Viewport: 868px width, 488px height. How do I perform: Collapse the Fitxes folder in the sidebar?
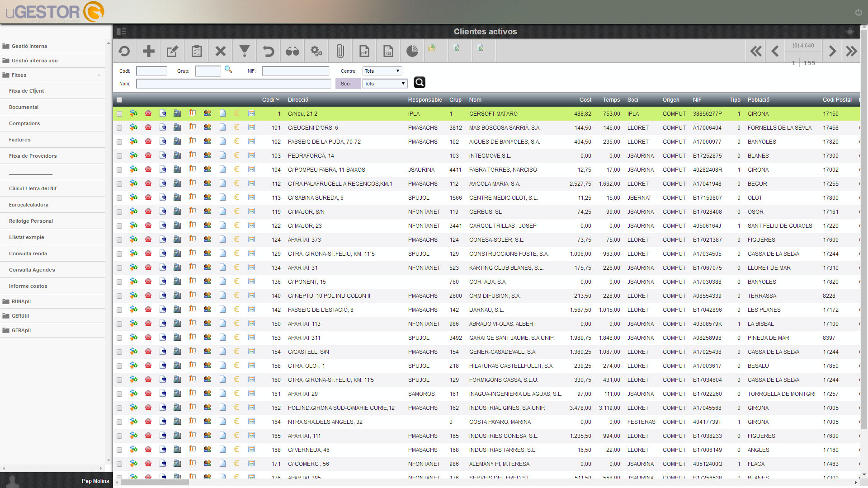[x=52, y=75]
